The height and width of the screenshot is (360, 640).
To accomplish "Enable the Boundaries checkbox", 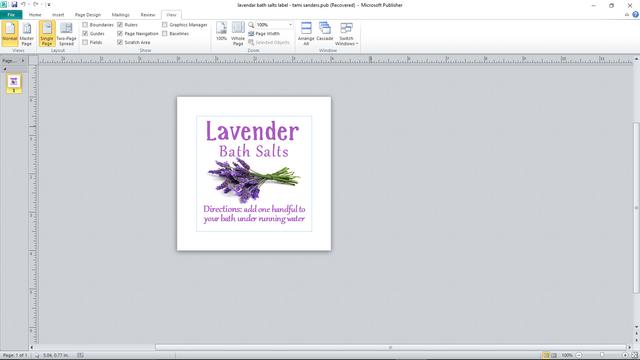I will (85, 25).
